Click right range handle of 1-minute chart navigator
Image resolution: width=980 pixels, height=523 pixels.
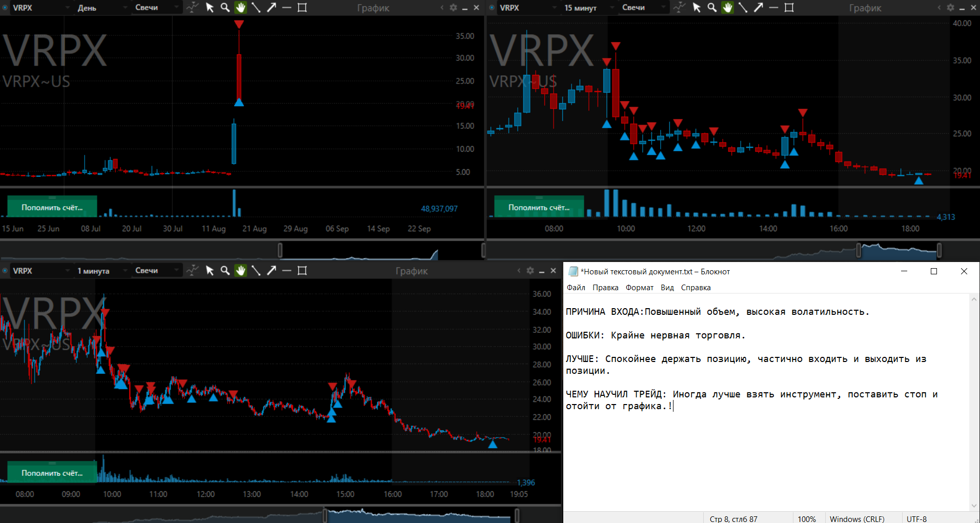pos(517,515)
